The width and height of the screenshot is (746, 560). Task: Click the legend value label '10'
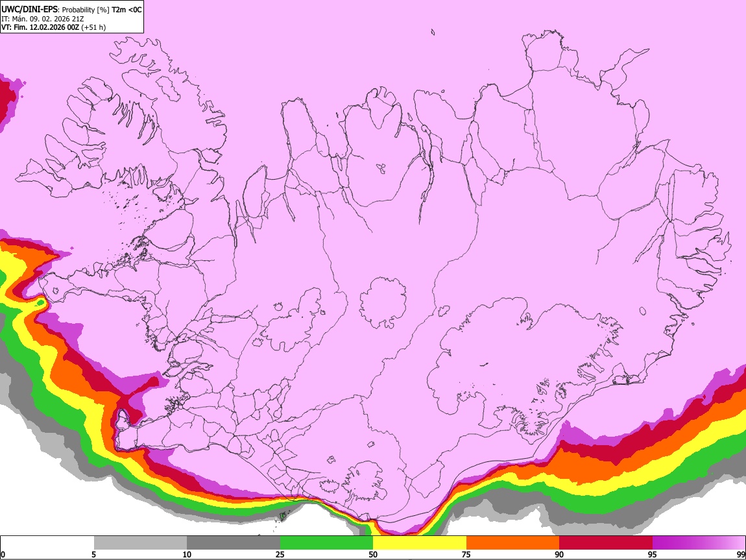[x=187, y=554]
